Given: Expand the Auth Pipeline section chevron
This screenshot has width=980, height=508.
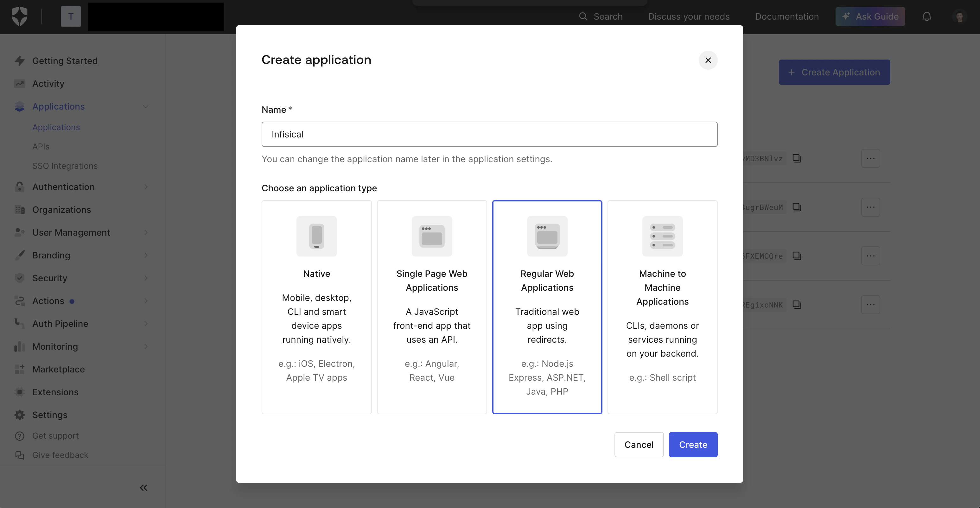Looking at the screenshot, I should click(x=146, y=324).
